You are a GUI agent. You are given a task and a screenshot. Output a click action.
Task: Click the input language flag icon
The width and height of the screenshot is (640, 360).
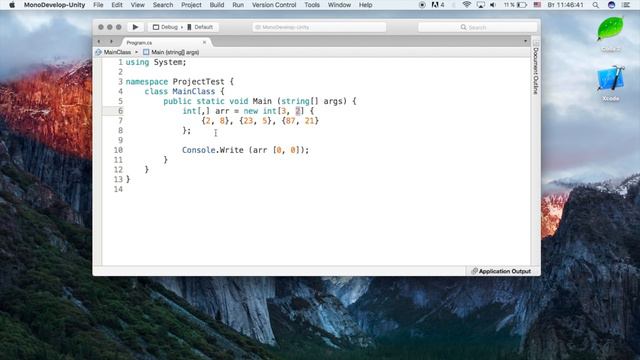(x=537, y=5)
